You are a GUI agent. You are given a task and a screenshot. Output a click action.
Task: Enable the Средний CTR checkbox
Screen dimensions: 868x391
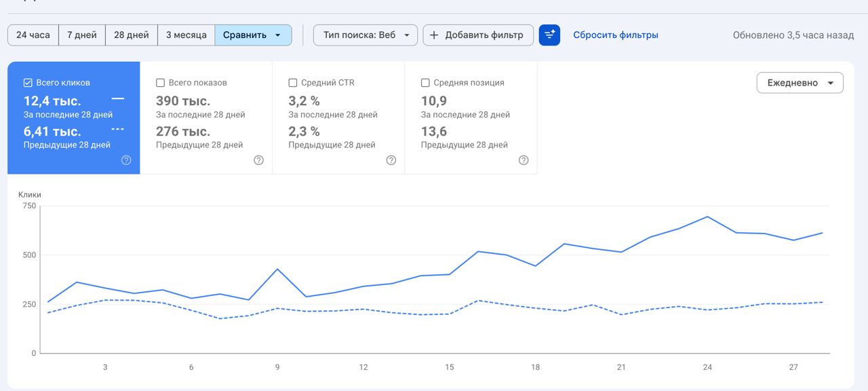[293, 83]
